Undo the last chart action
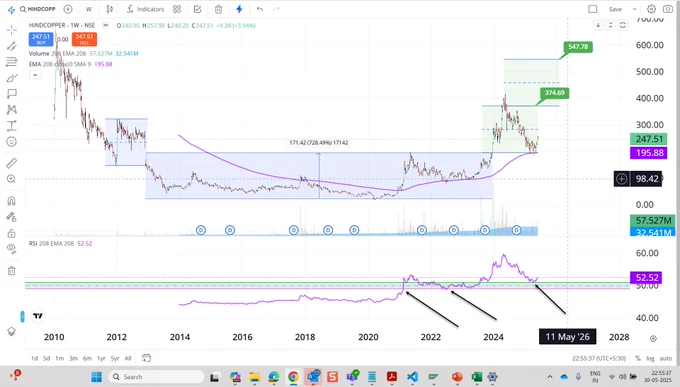Screen dimensions: 680x387 pos(260,9)
